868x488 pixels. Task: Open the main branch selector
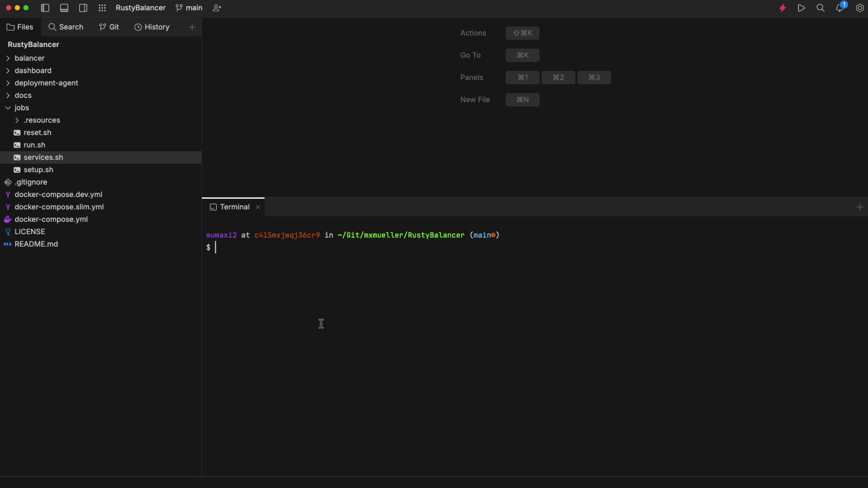tap(189, 8)
